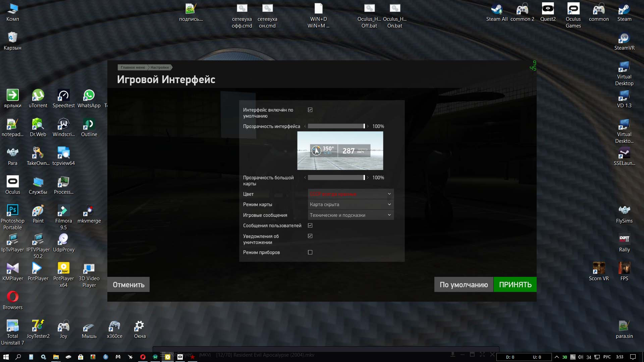Open the Oculus Games icon

coord(573,15)
